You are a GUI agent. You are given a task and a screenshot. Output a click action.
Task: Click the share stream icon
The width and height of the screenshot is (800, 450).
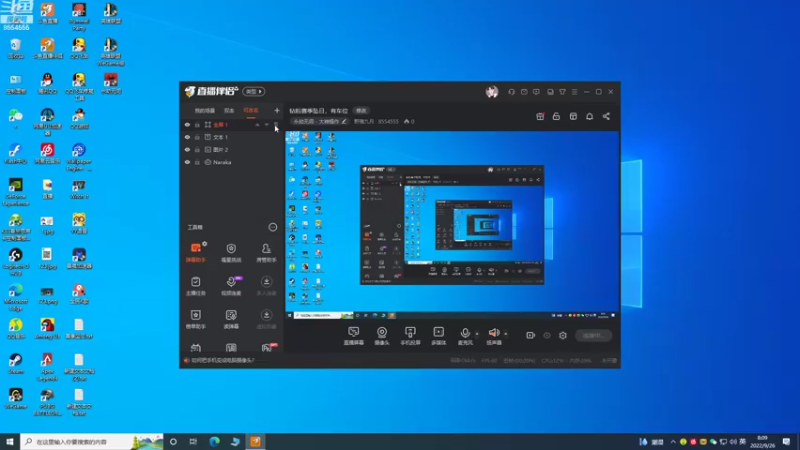coord(606,116)
